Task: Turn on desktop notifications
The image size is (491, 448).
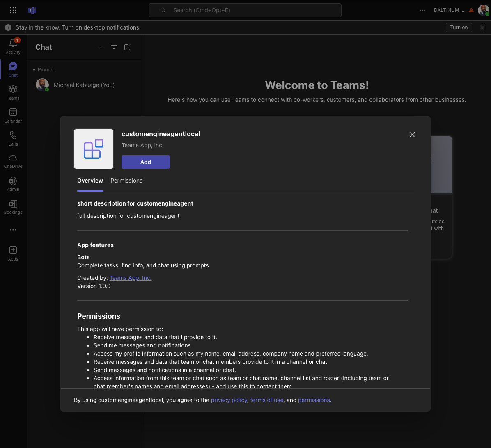Action: coord(459,27)
